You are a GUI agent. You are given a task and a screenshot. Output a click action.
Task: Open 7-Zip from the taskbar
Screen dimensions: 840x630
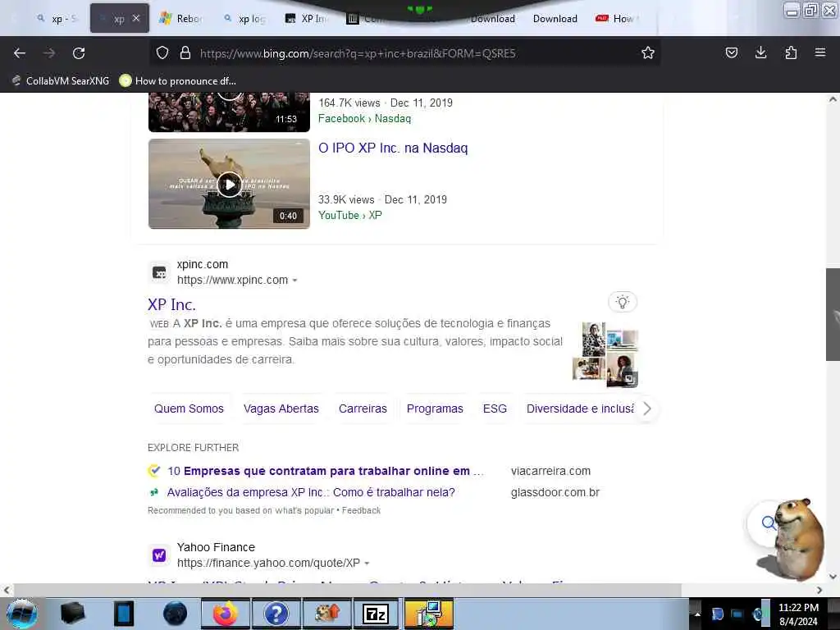pyautogui.click(x=375, y=614)
